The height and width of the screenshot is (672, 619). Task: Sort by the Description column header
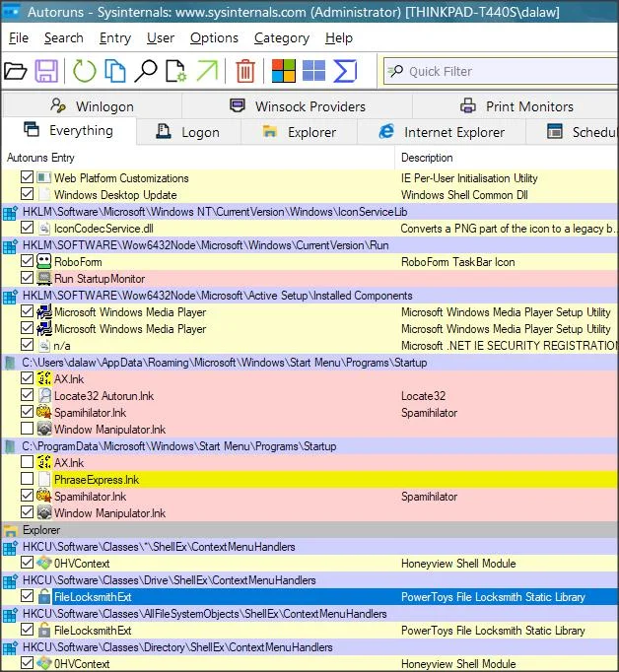507,158
